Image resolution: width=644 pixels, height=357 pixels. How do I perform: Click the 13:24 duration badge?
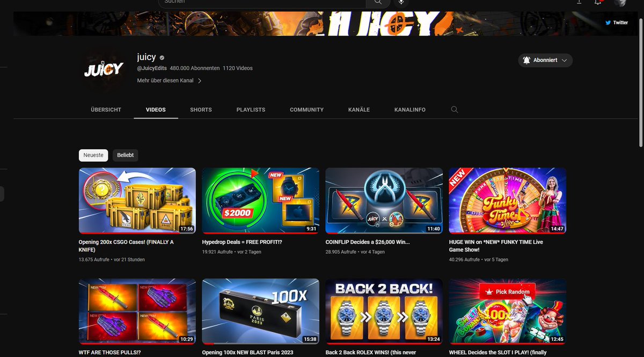[x=434, y=339]
